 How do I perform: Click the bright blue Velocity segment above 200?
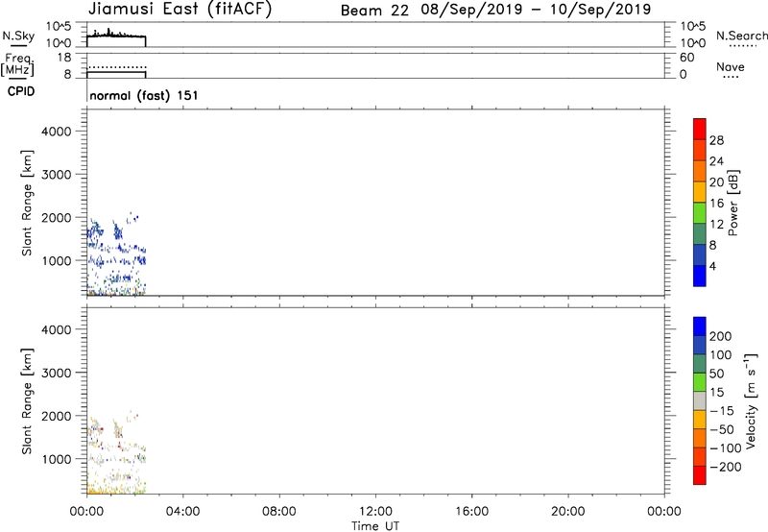coord(700,326)
